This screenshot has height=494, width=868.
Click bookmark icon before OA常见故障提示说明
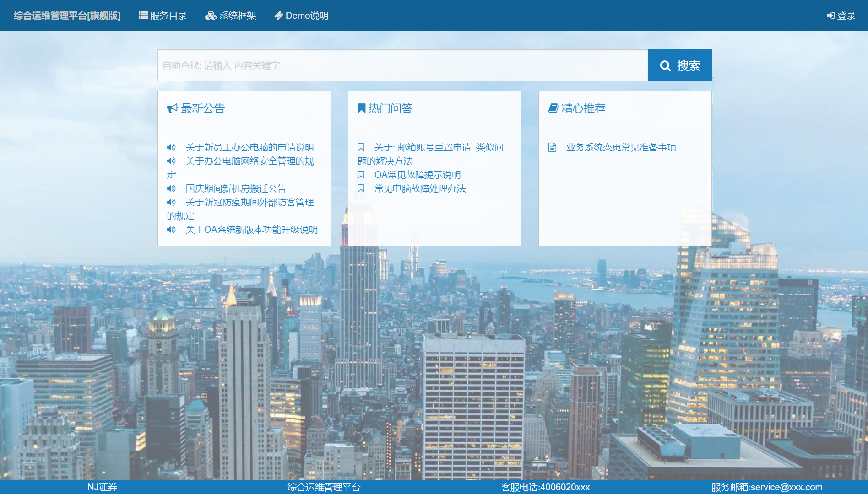click(361, 175)
